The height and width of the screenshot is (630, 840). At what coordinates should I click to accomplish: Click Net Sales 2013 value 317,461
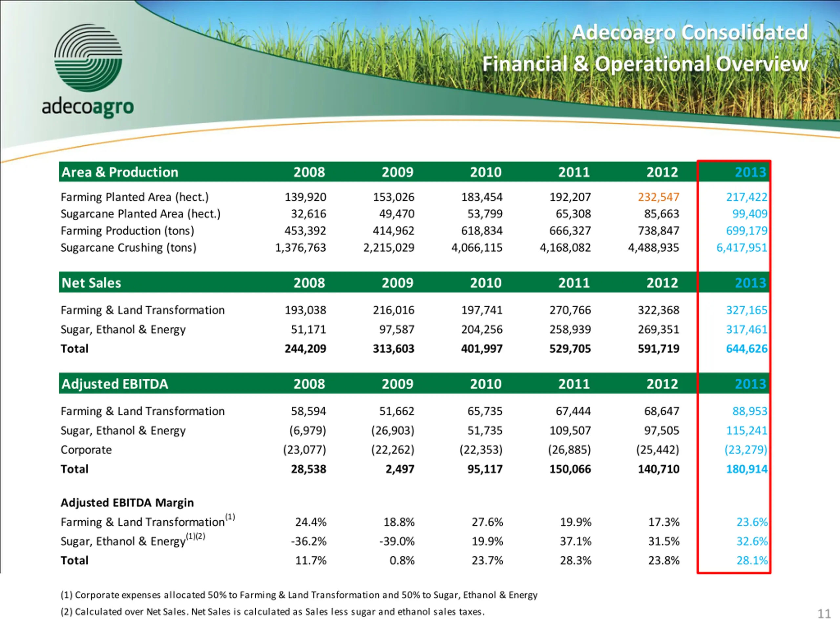[746, 329]
